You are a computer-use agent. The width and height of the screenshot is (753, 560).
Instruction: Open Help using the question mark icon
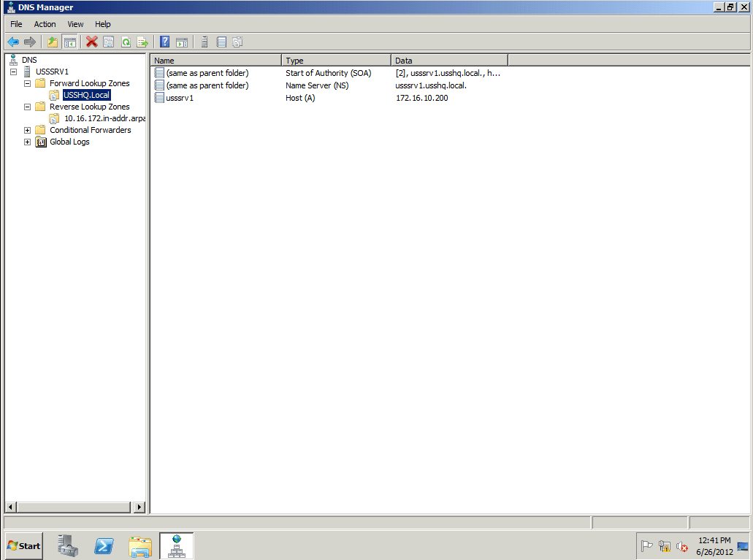point(165,42)
